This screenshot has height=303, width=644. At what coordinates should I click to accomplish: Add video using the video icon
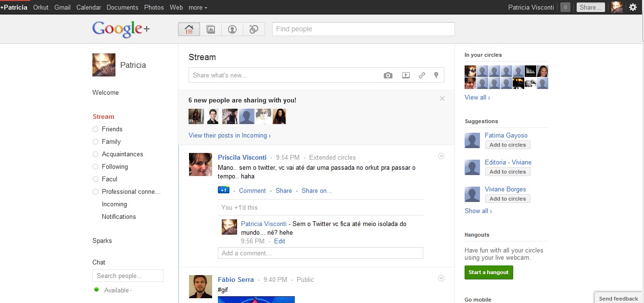[406, 76]
